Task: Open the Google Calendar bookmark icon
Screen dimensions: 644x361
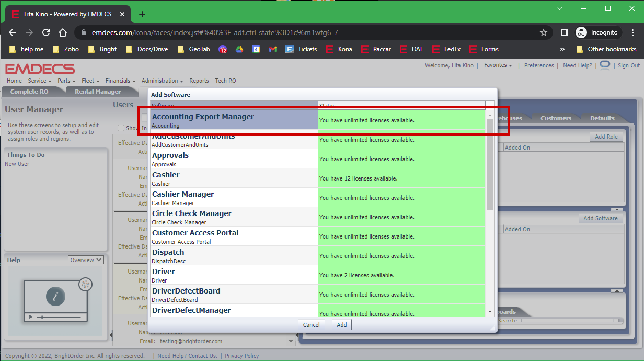Action: pos(256,49)
